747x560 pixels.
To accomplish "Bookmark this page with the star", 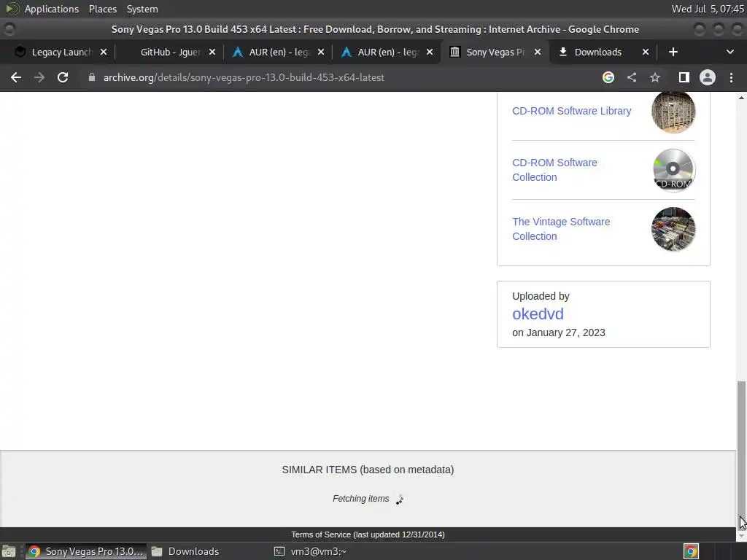I will (x=655, y=77).
